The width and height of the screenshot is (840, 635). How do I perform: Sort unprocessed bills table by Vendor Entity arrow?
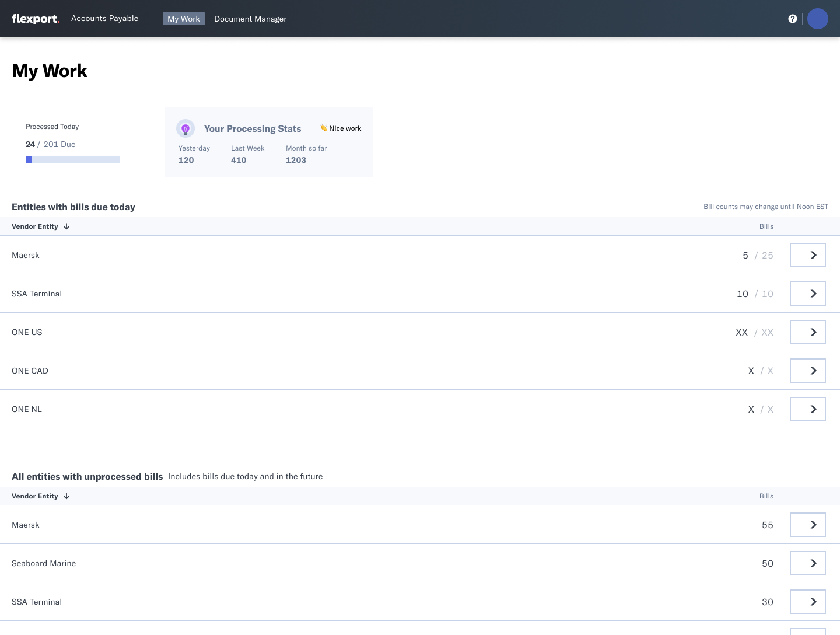66,496
